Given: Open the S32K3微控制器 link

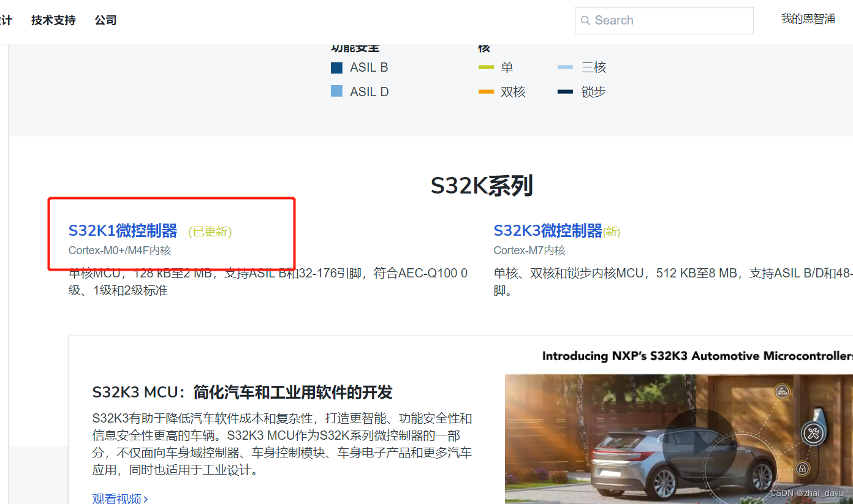Looking at the screenshot, I should tap(548, 231).
